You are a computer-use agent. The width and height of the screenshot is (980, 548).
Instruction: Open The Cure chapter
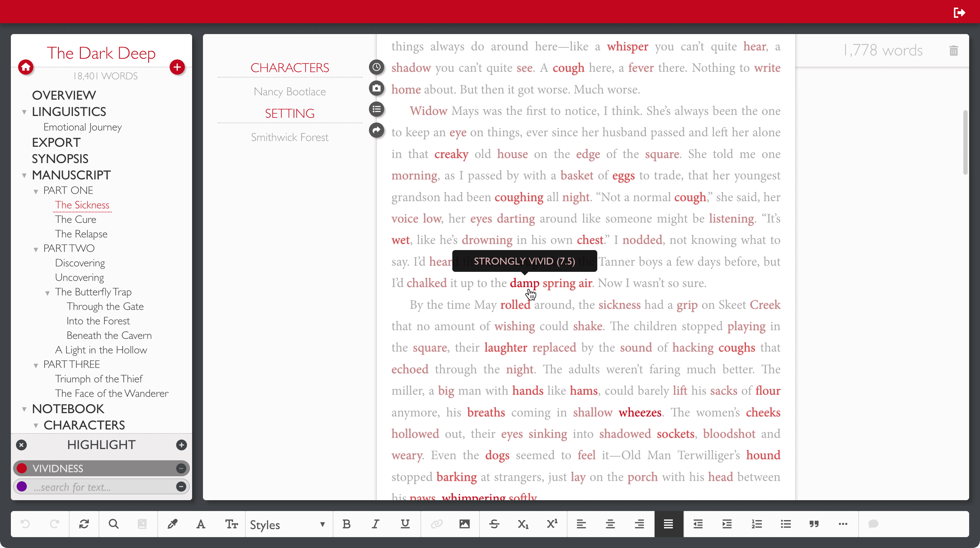click(x=75, y=220)
